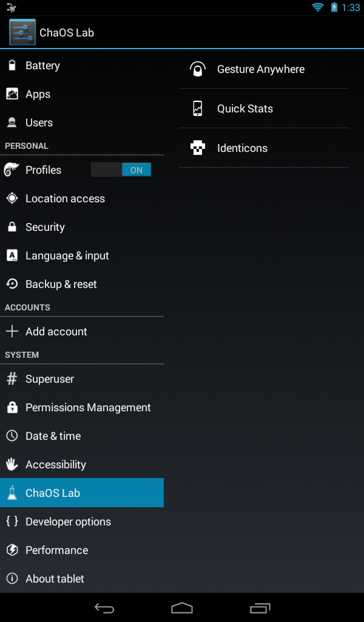364x622 pixels.
Task: Tap Add account
Action: pos(81,331)
